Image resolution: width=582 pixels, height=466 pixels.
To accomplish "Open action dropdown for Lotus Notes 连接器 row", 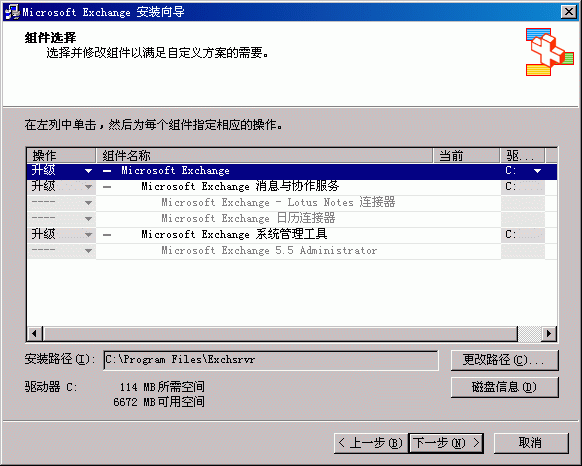I will point(88,203).
